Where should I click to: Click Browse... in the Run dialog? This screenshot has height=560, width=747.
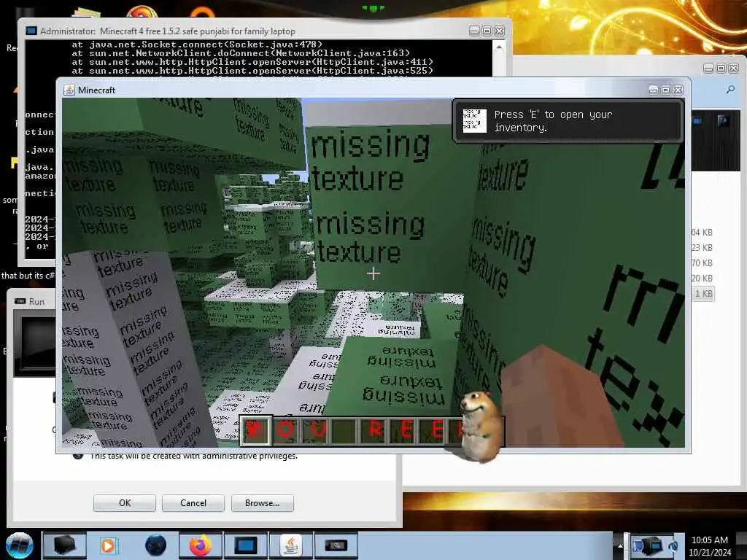263,503
